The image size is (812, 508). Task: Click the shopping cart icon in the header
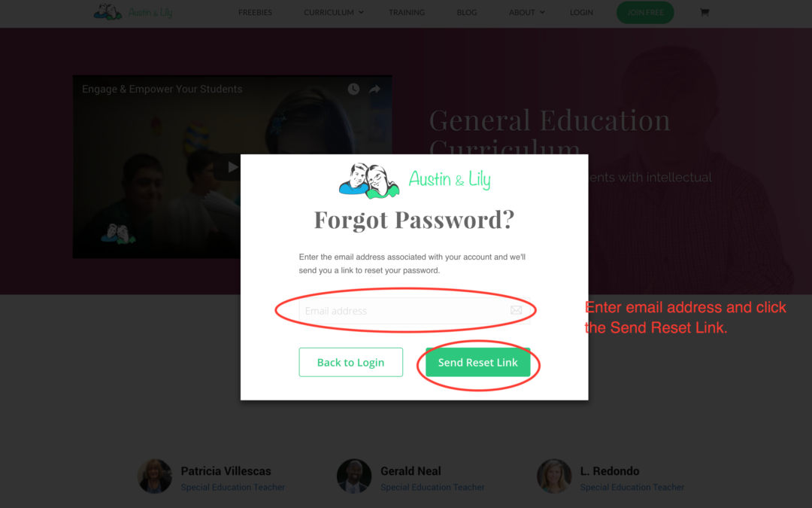coord(704,12)
